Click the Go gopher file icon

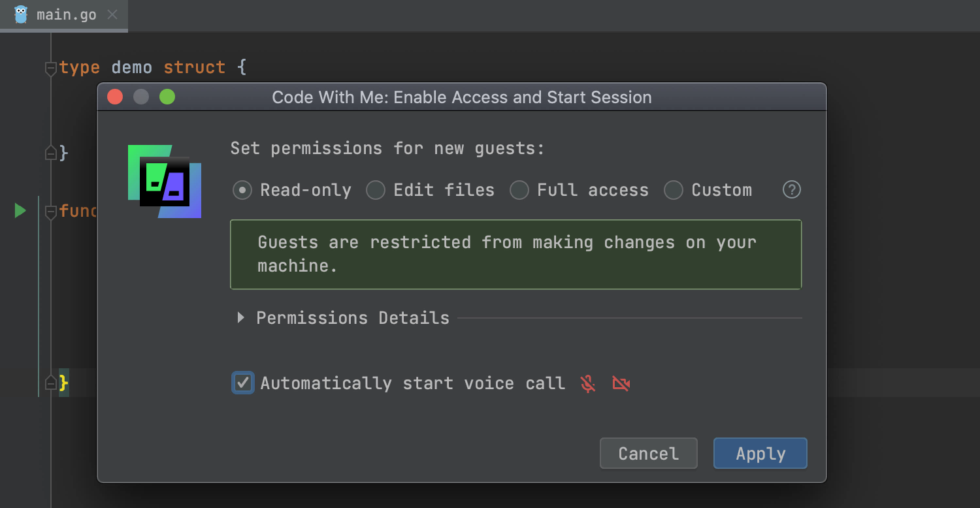pos(21,14)
